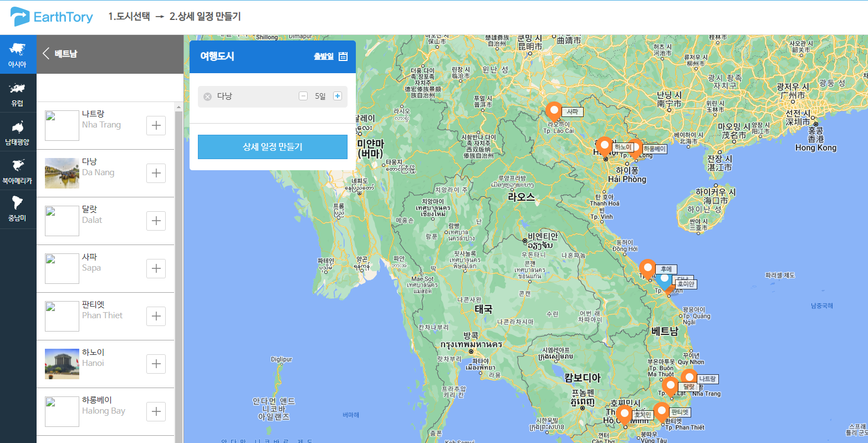Click the 호이안 map label
This screenshot has width=868, height=443.
[686, 284]
